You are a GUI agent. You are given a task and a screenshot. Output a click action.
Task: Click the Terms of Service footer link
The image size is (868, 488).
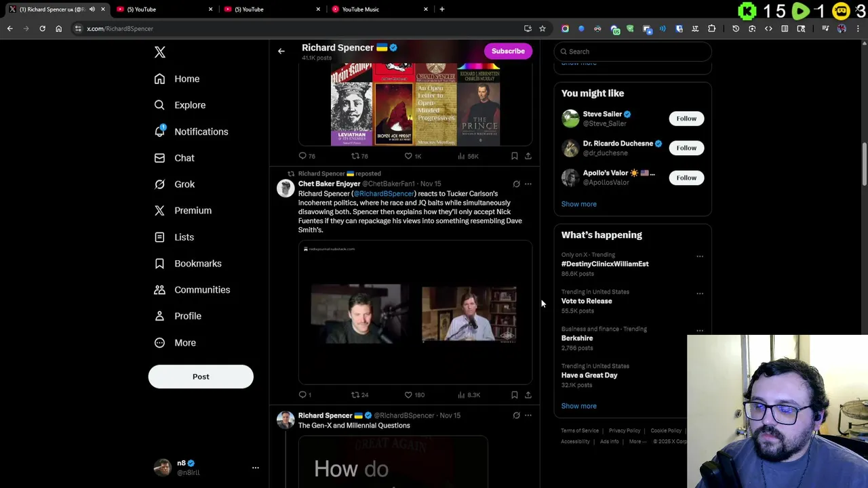tap(580, 430)
